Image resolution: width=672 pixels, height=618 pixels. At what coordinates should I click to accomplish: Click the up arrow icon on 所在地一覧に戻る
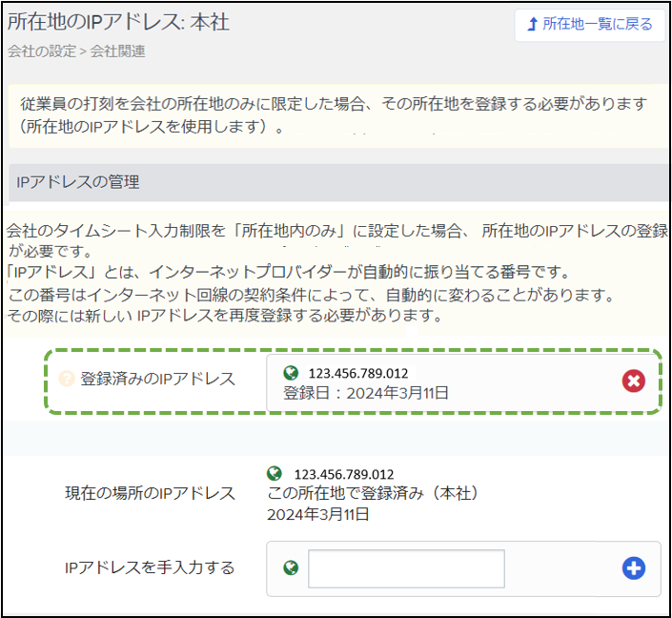tap(532, 24)
